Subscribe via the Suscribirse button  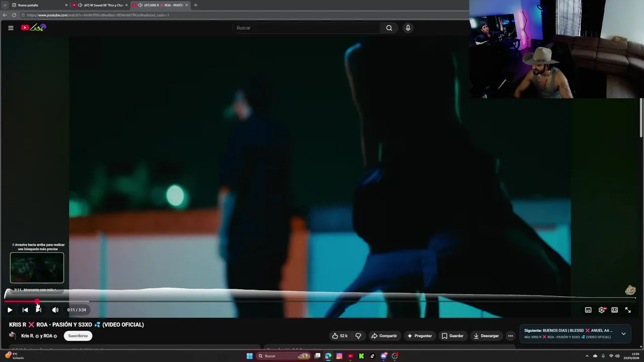78,336
